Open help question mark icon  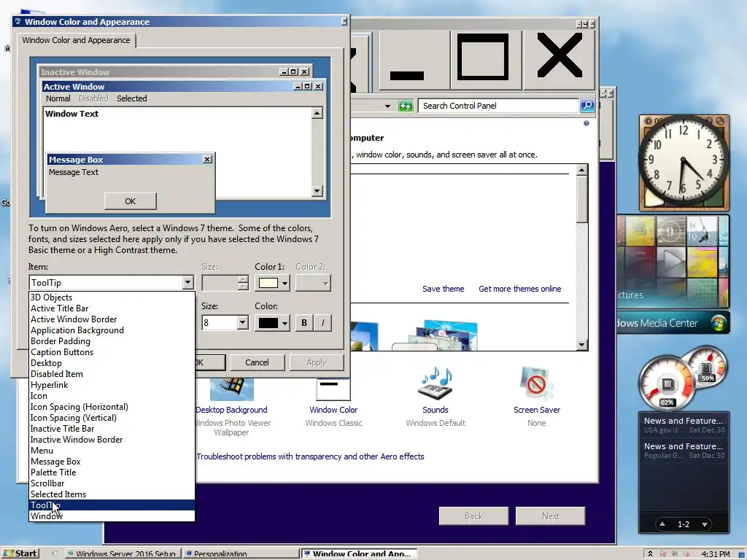point(587,123)
